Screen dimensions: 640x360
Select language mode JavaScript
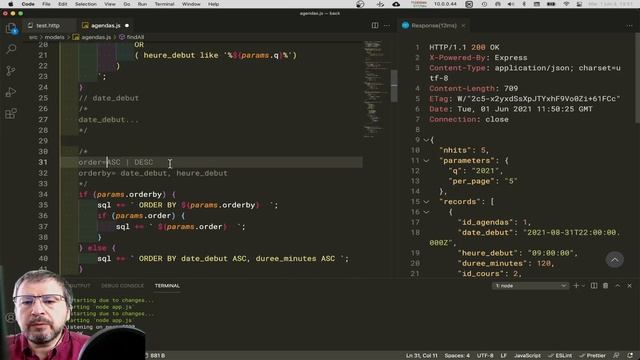pos(527,356)
